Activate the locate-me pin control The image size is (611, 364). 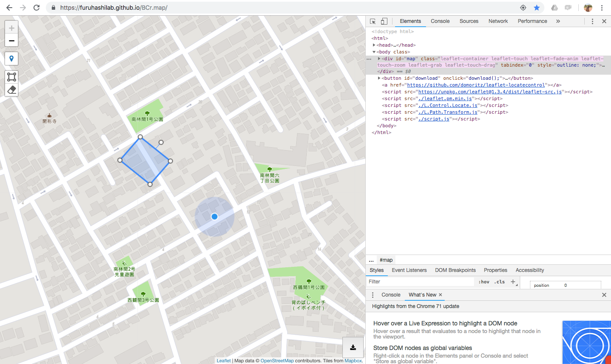[11, 59]
